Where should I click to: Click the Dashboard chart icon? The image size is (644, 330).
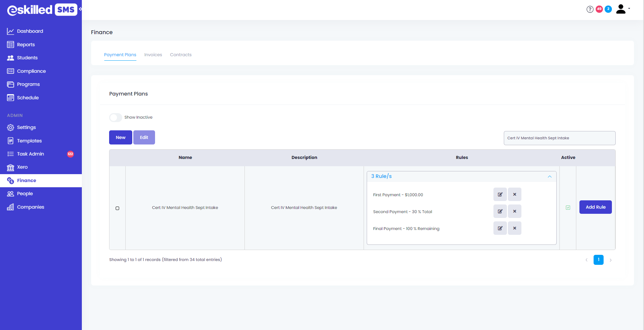(10, 31)
